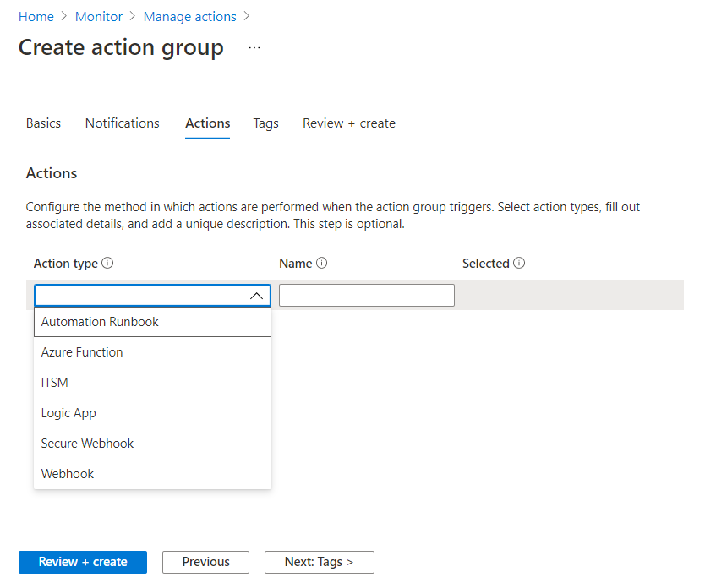
Task: Choose Secure Webhook action type
Action: [152, 444]
